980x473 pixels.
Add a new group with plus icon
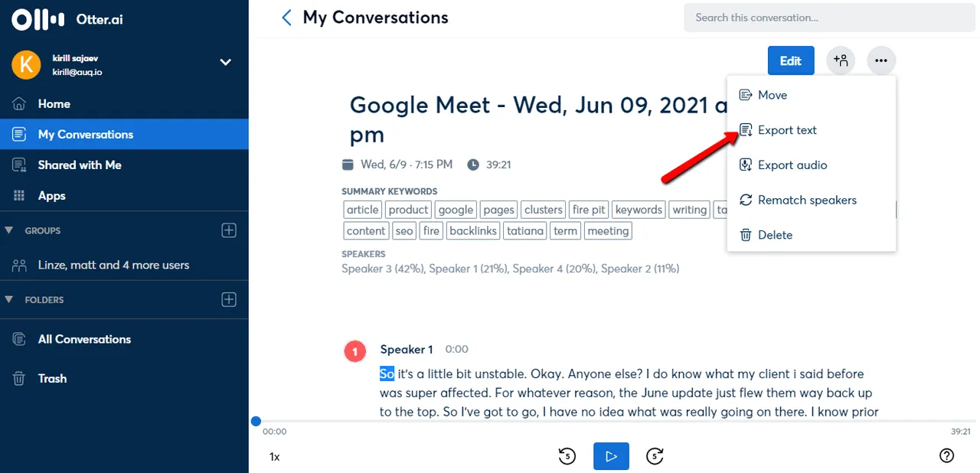[x=229, y=230]
